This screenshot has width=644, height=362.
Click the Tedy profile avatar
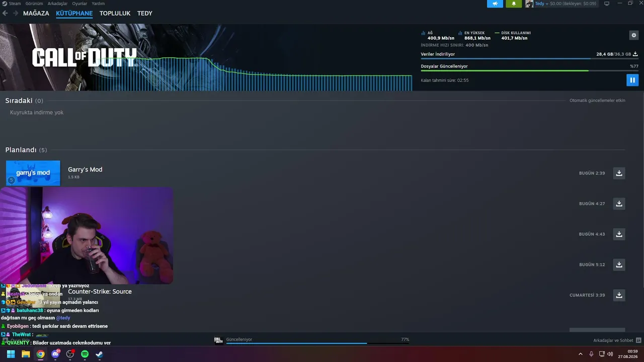click(x=529, y=4)
